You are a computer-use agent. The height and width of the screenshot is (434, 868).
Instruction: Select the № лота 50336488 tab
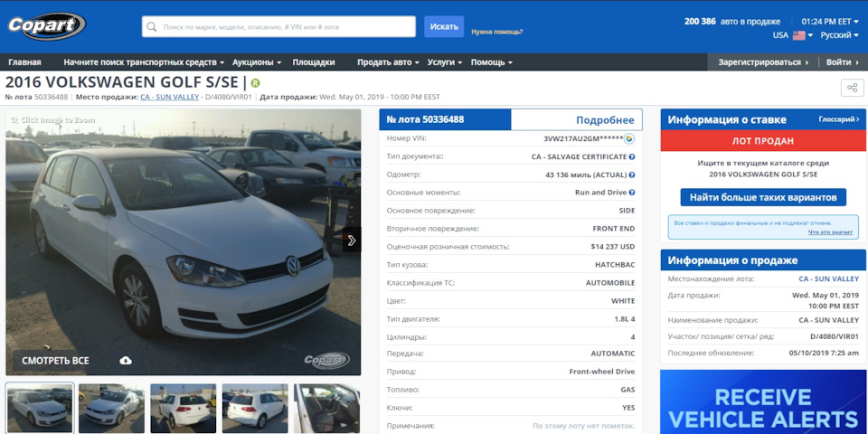445,119
